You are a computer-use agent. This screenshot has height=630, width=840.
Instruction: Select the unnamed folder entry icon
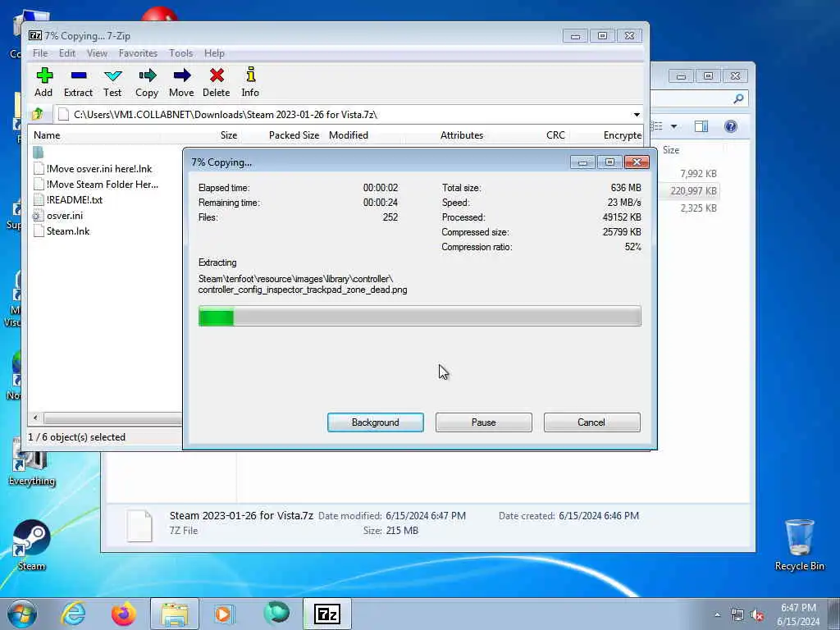coord(38,153)
